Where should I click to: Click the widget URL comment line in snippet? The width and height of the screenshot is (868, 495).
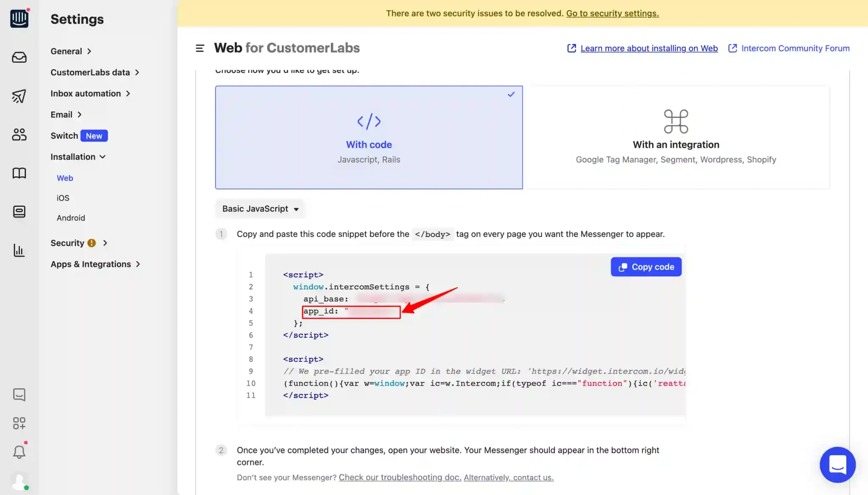point(484,371)
